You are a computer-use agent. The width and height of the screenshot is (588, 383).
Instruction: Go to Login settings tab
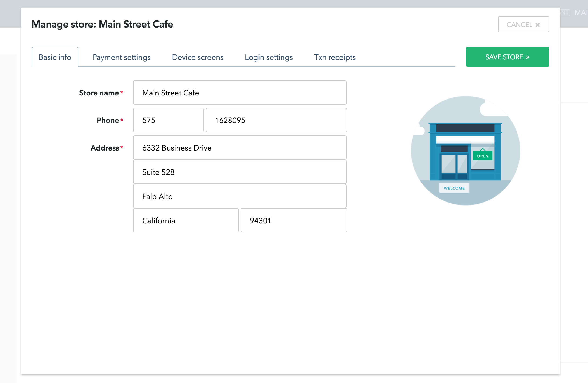pos(269,57)
